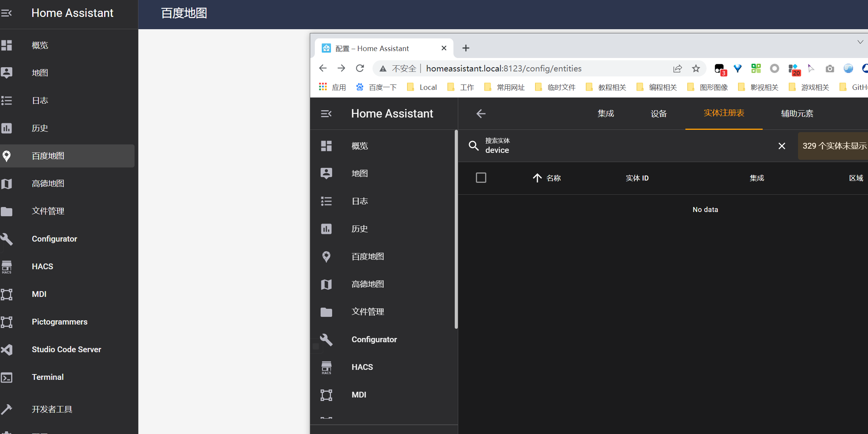Open the 影视相关 bookmarks folder
This screenshot has width=868, height=434.
758,87
